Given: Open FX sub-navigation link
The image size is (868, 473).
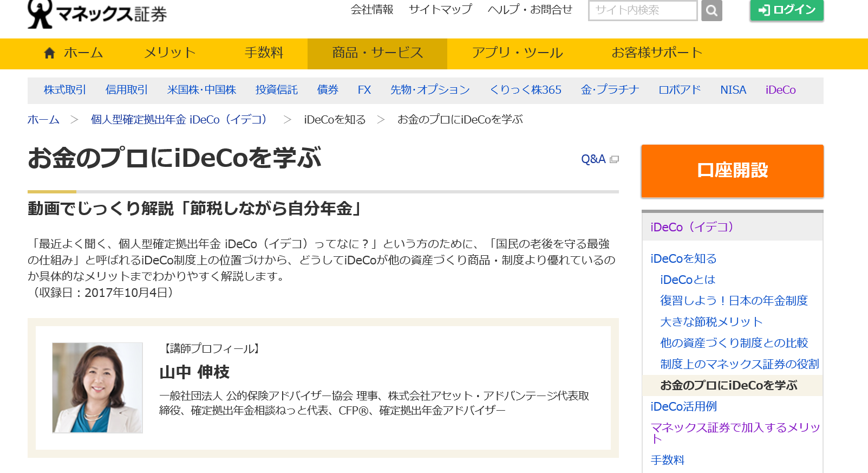Looking at the screenshot, I should click(x=364, y=90).
